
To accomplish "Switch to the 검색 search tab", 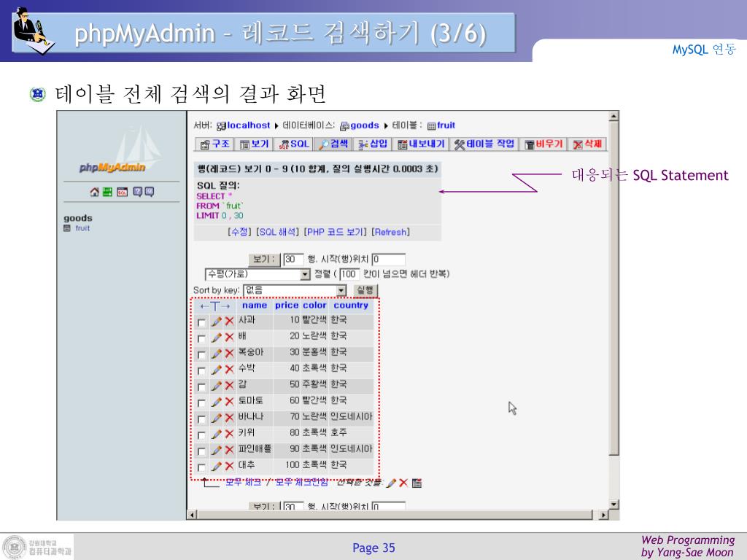I will (333, 144).
